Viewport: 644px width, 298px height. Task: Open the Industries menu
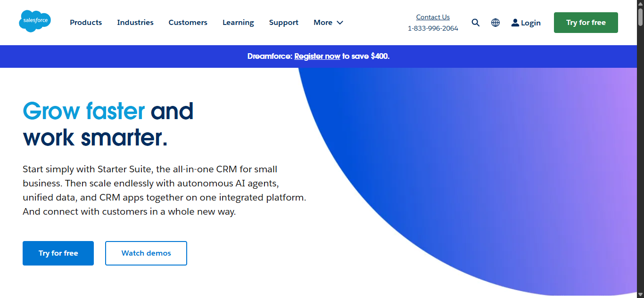(135, 23)
